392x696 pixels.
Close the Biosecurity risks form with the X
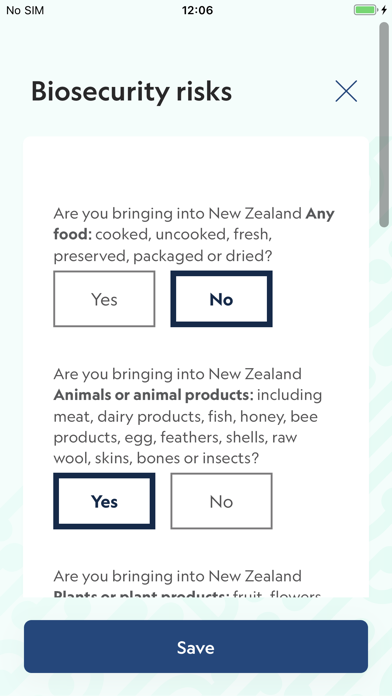click(346, 91)
